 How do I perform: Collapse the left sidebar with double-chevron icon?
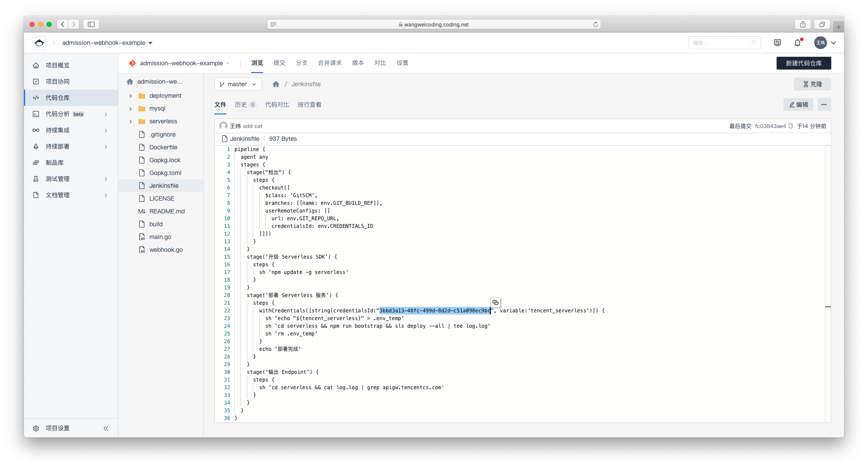click(x=106, y=428)
